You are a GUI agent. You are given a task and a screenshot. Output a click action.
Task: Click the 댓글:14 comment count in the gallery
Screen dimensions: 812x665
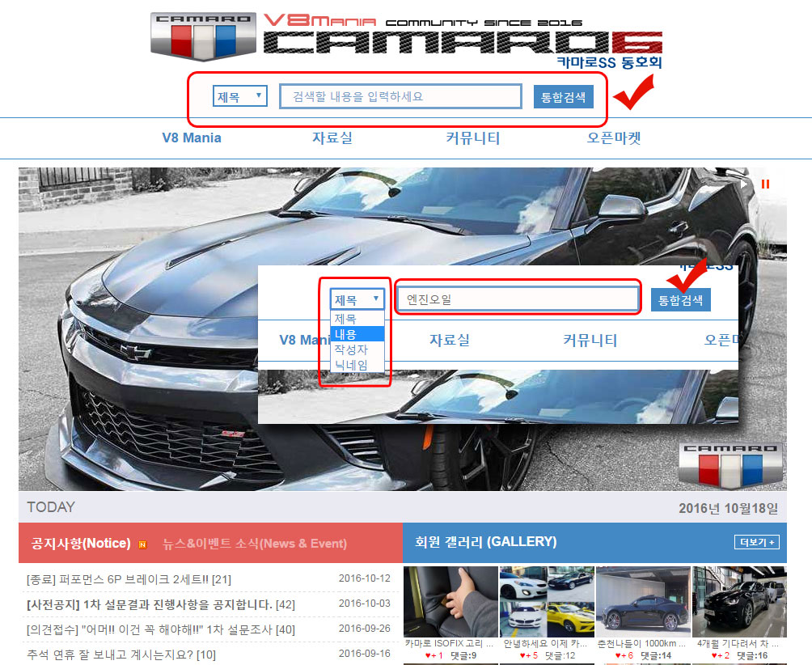pyautogui.click(x=656, y=655)
